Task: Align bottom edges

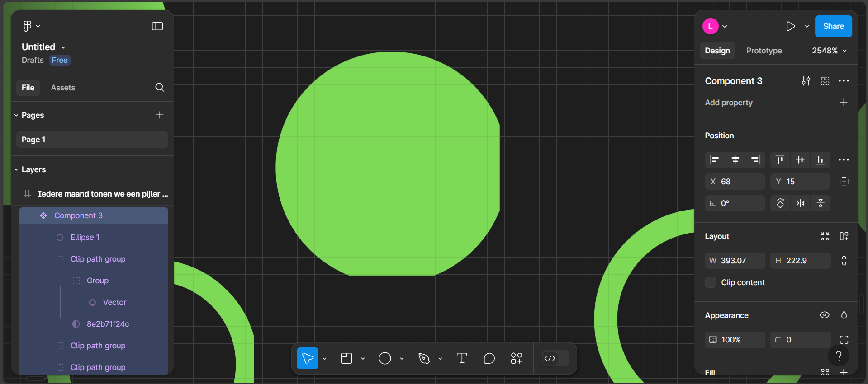Action: pos(820,159)
